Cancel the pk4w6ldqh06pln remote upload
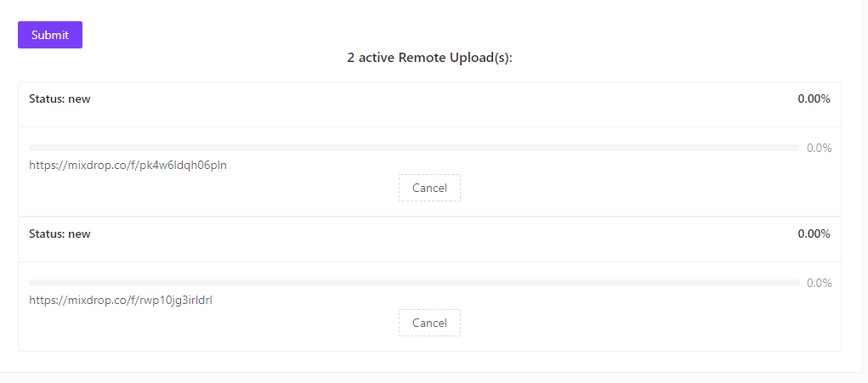The height and width of the screenshot is (383, 868). point(429,188)
